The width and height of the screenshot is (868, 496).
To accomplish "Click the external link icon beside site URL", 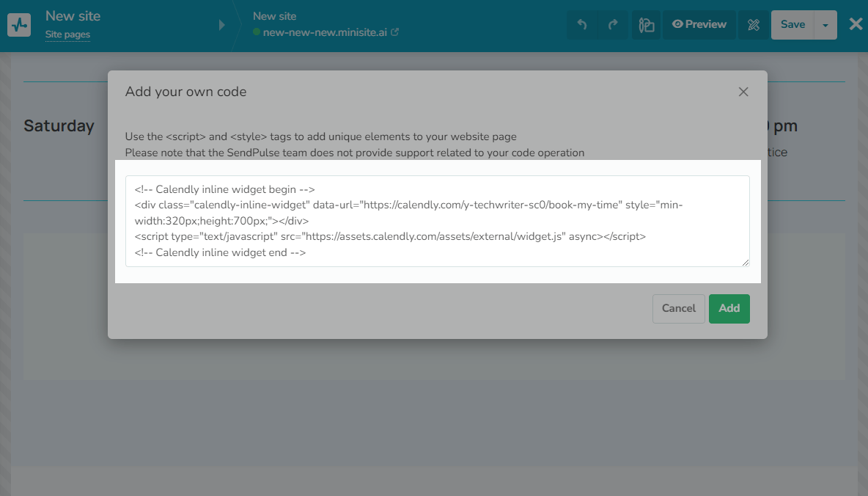I will click(395, 32).
